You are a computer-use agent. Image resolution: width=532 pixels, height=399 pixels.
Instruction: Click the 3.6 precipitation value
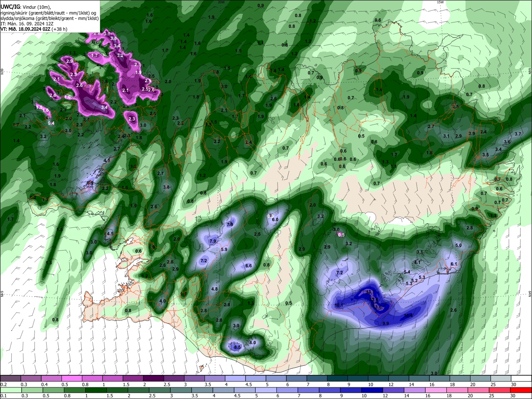click(x=507, y=142)
